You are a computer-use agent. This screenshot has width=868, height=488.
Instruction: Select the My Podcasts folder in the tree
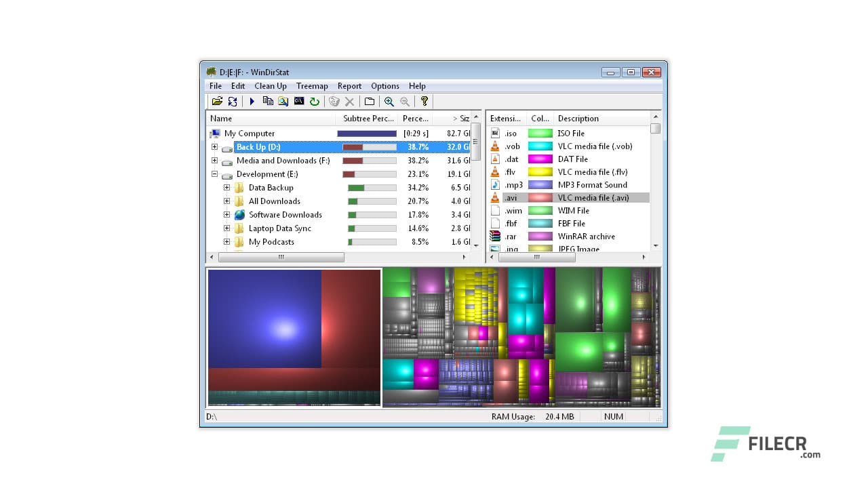click(x=271, y=242)
